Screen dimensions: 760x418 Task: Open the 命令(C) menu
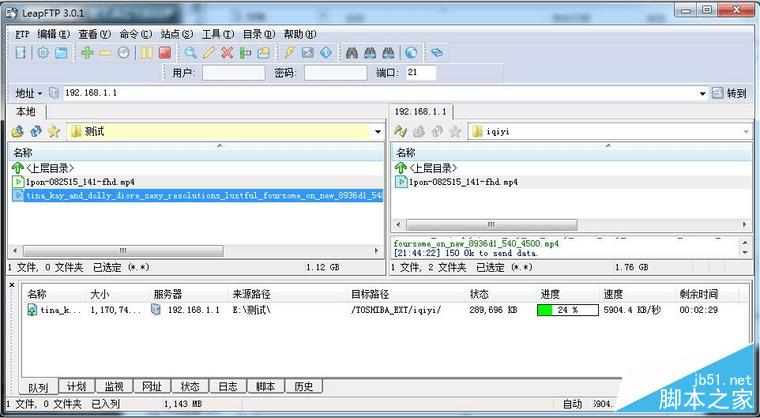tap(136, 34)
